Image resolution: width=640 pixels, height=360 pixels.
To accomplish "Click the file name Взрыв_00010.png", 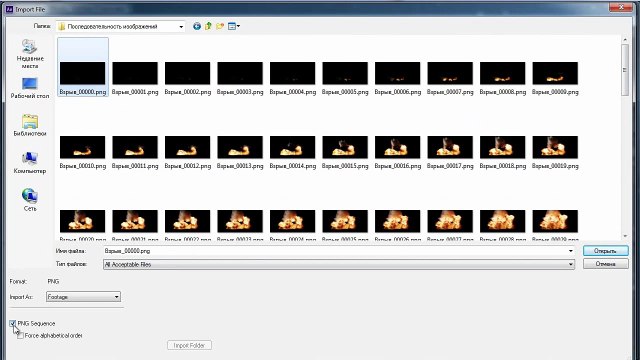I will 82,166.
